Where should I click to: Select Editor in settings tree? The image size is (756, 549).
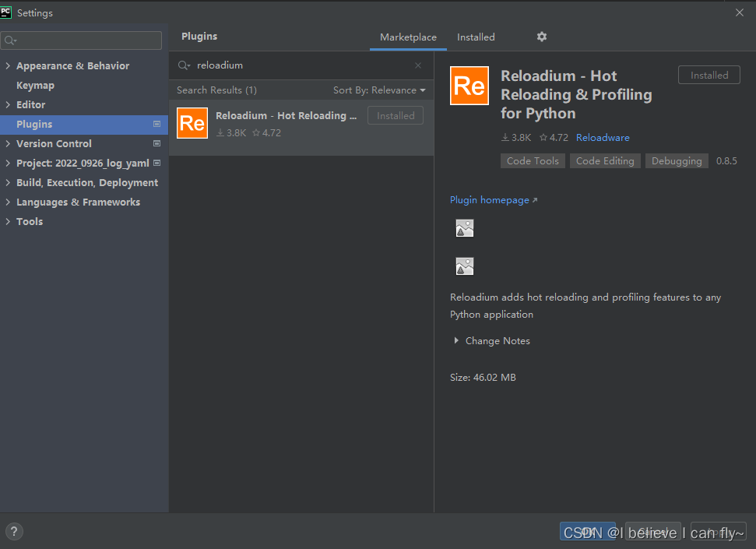[x=31, y=104]
